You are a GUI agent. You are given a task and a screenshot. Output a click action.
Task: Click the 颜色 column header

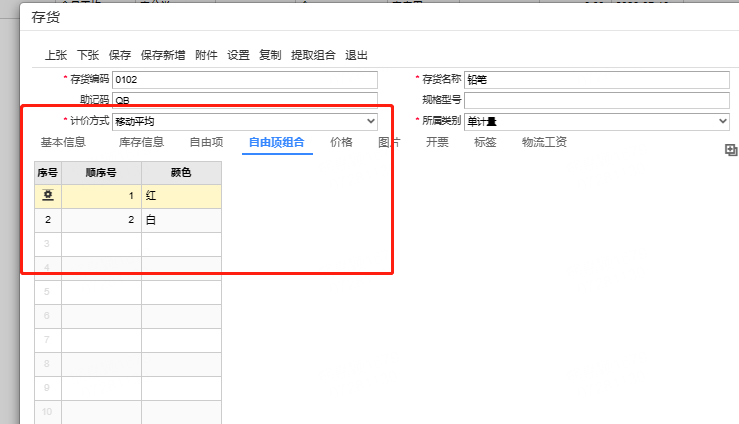coord(181,173)
